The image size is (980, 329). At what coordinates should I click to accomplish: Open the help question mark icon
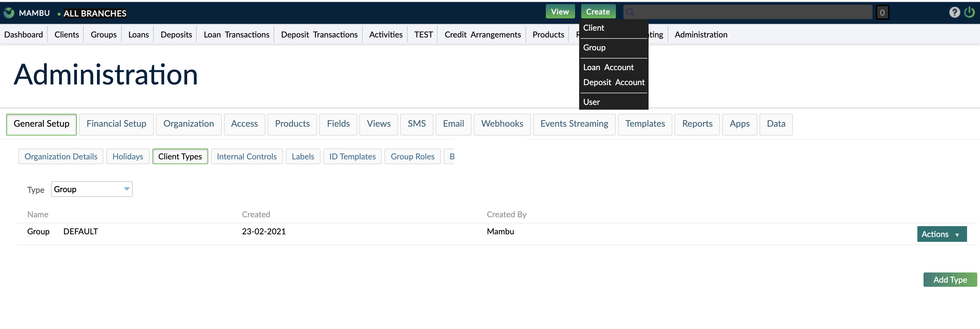pyautogui.click(x=954, y=12)
